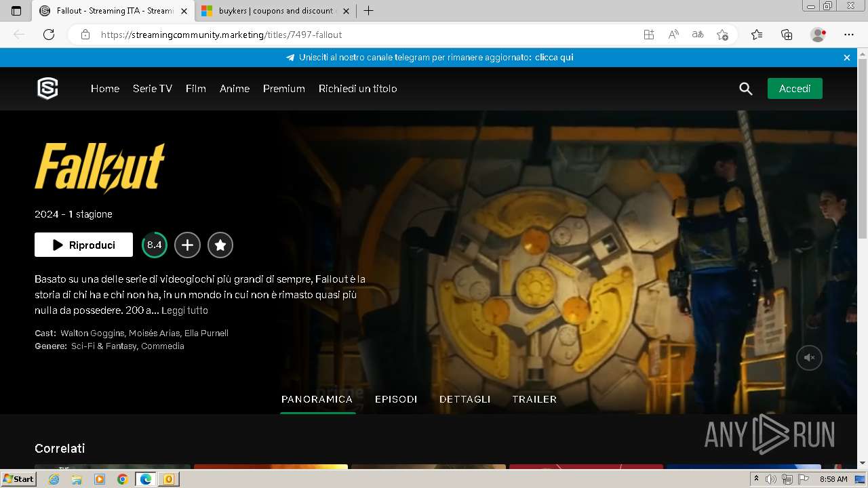Show hidden system tray icons
Viewport: 868px width, 488px height.
click(756, 479)
